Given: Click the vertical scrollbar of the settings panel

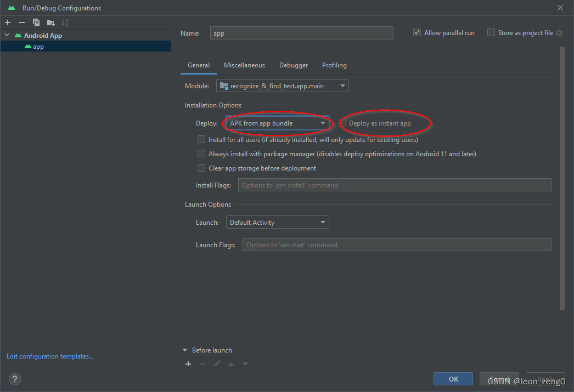Looking at the screenshot, I should click(562, 178).
